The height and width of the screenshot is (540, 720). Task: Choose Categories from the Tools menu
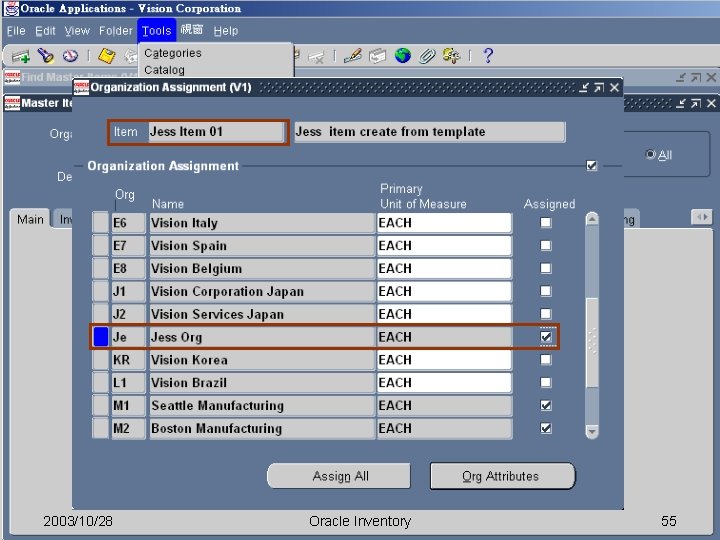[173, 53]
